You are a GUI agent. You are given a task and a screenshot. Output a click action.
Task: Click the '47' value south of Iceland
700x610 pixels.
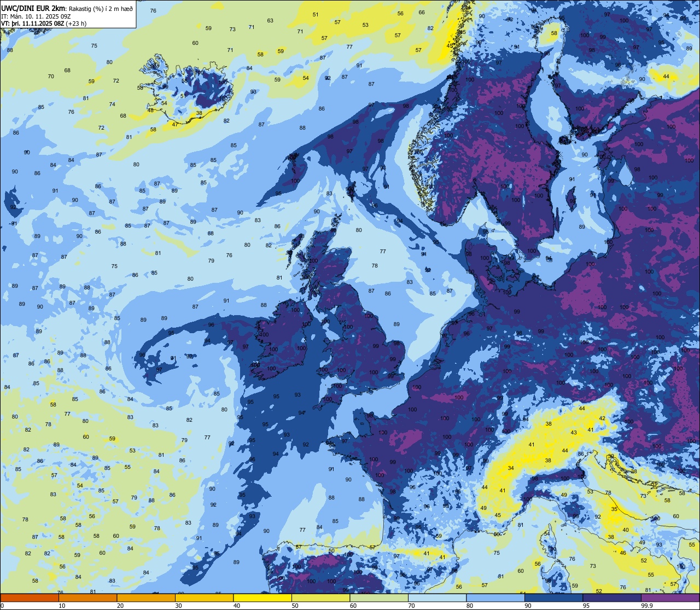pyautogui.click(x=175, y=125)
